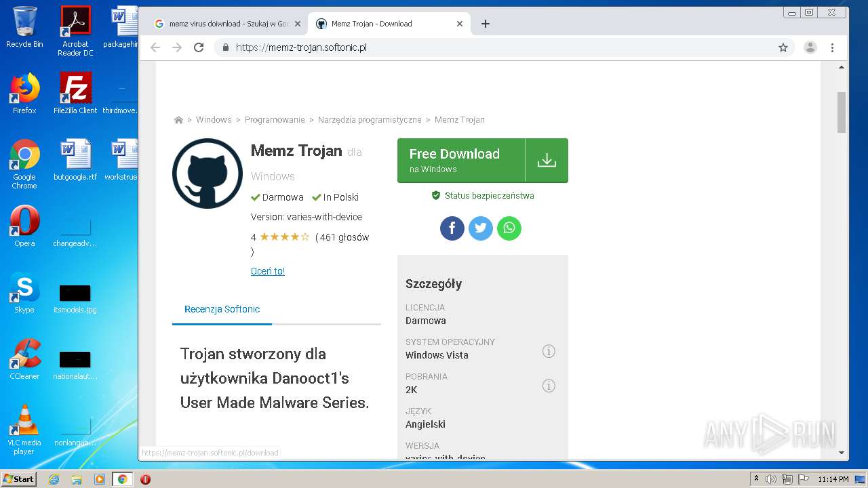This screenshot has width=868, height=488.
Task: Launch Opera from the desktop
Action: coord(24,226)
